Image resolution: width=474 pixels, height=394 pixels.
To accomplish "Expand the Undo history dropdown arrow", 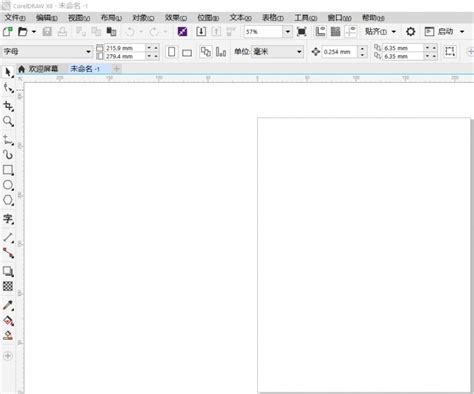I will (141, 32).
